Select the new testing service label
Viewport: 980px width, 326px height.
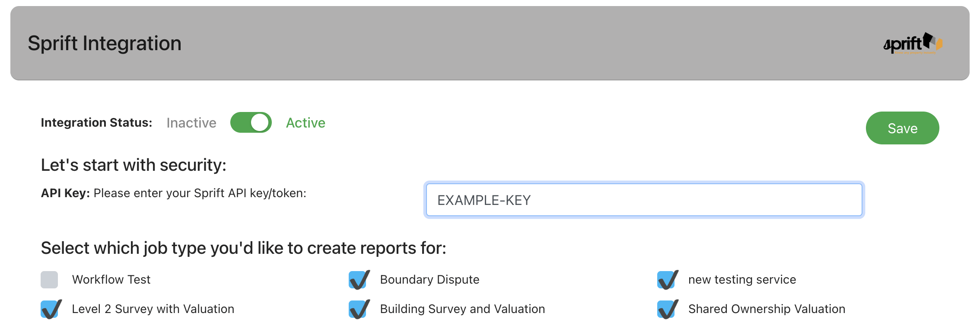[x=742, y=280]
